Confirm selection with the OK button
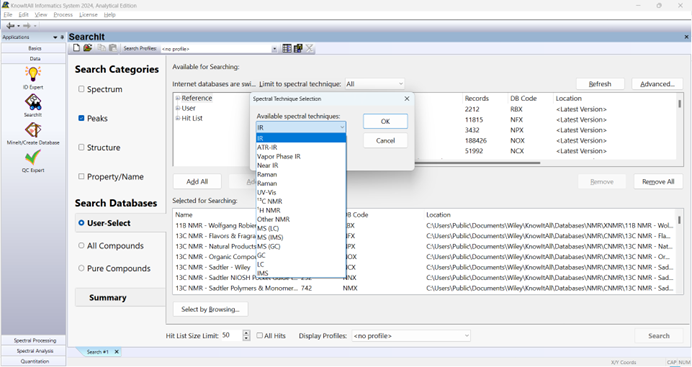The image size is (692, 367). pyautogui.click(x=385, y=121)
